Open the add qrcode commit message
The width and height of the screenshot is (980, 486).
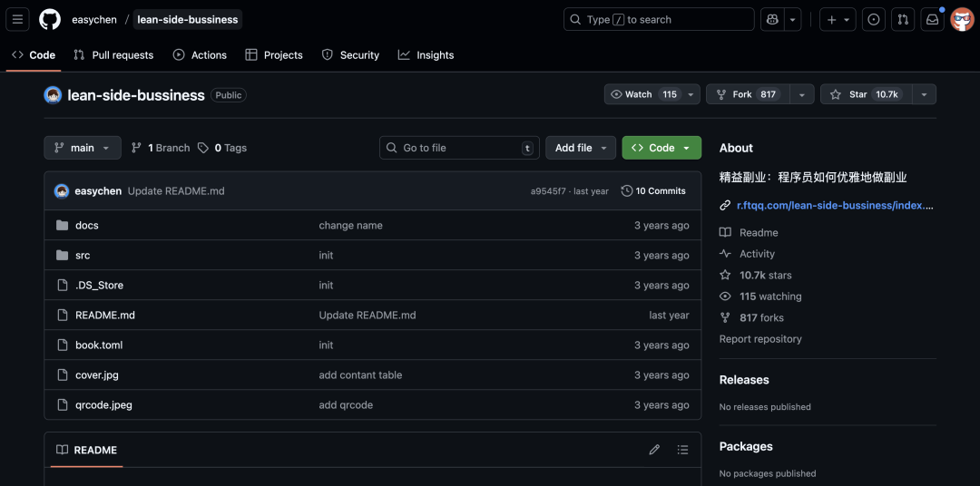coord(346,404)
